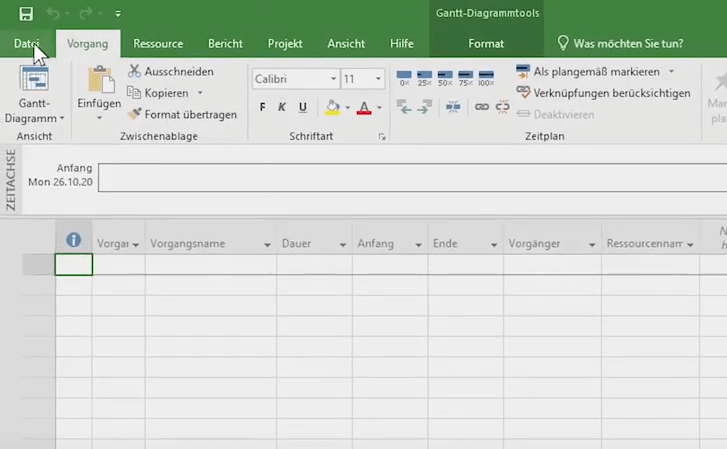This screenshot has width=727, height=449.
Task: Toggle italic formatting (K)
Action: [x=282, y=107]
